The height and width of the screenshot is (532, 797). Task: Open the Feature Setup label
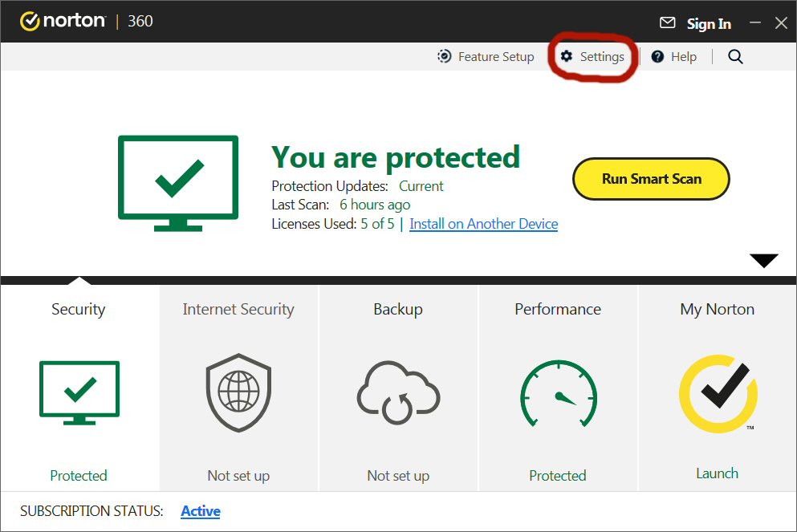(x=496, y=57)
